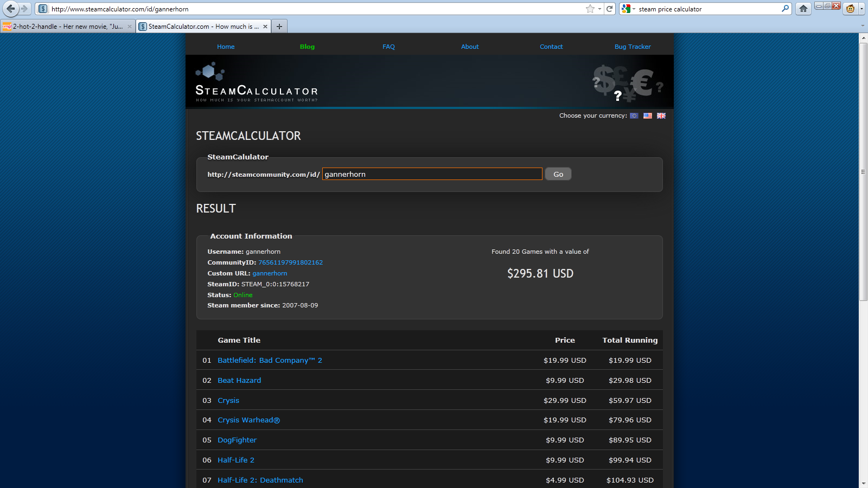Open the Blog navigation link
This screenshot has width=868, height=488.
(x=307, y=47)
